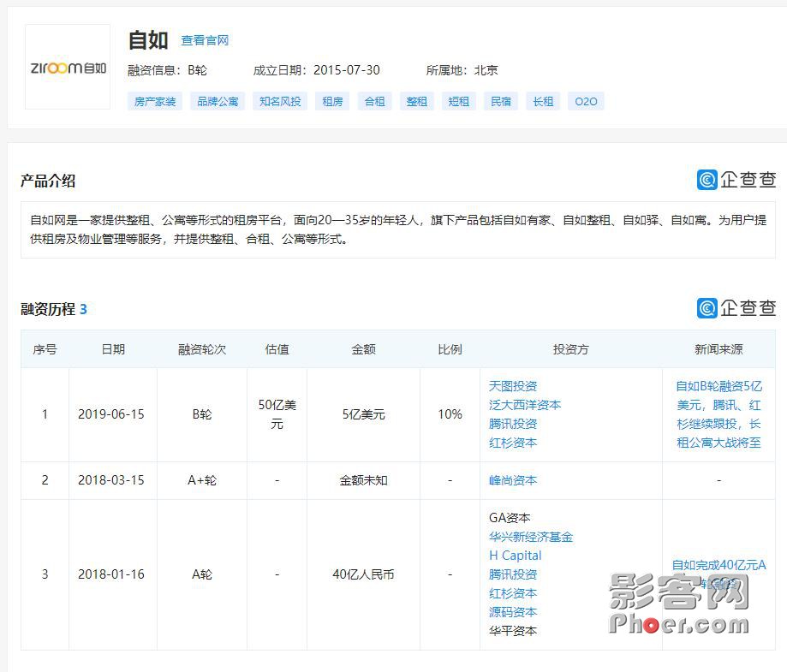Open 峰尚资本 investor link

pyautogui.click(x=513, y=480)
